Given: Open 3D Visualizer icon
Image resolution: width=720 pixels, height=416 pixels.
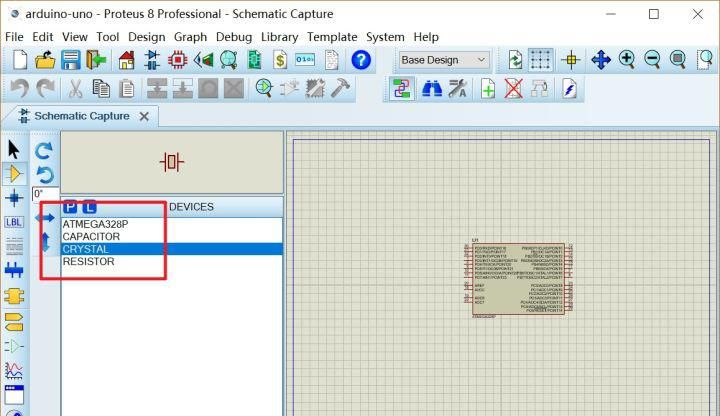Looking at the screenshot, I should pyautogui.click(x=203, y=60).
